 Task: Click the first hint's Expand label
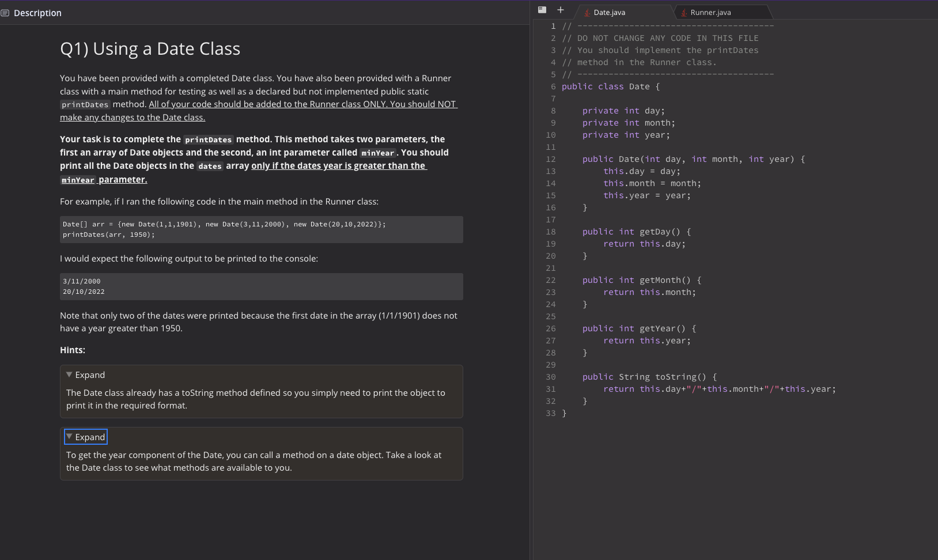pos(90,374)
